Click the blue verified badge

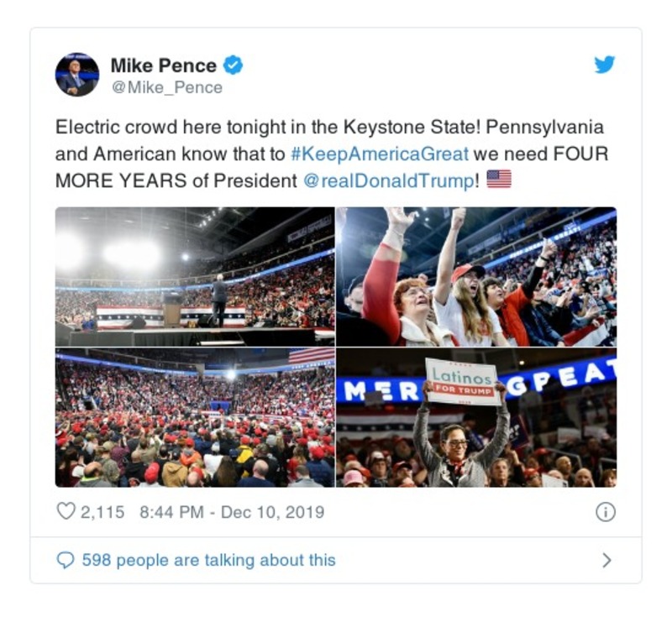pos(234,65)
